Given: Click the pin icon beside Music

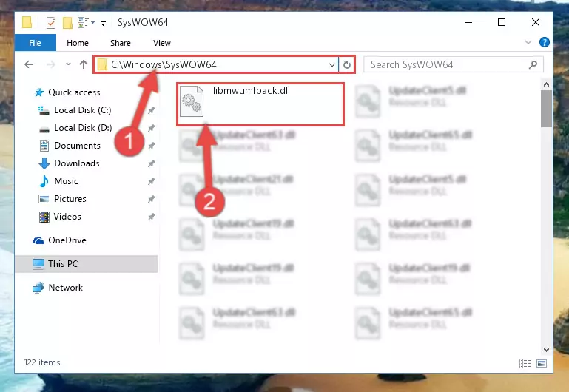Looking at the screenshot, I should (x=152, y=181).
